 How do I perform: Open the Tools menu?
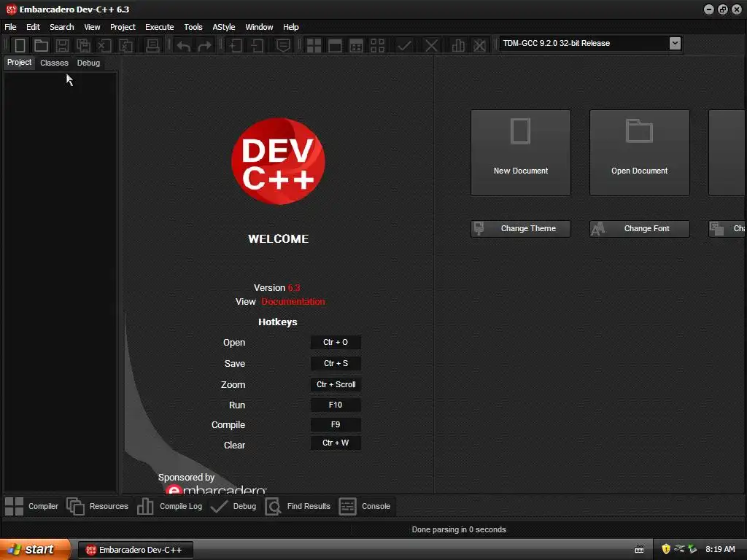(x=193, y=27)
